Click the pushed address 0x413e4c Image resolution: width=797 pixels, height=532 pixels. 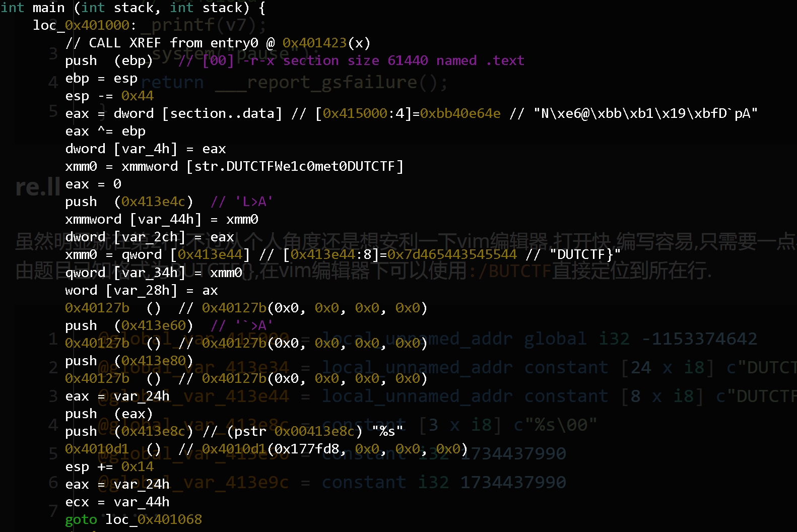click(x=153, y=202)
